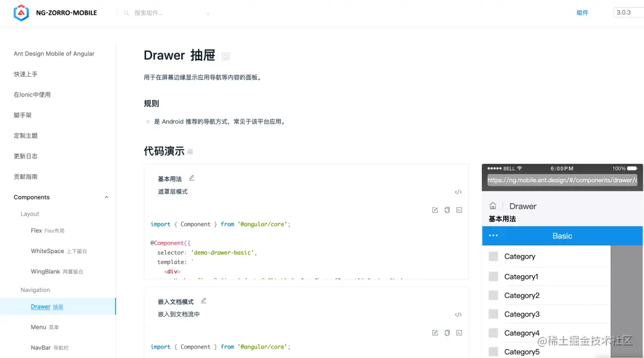Open 在Ionic中使用 page
The image size is (644, 358).
[32, 95]
